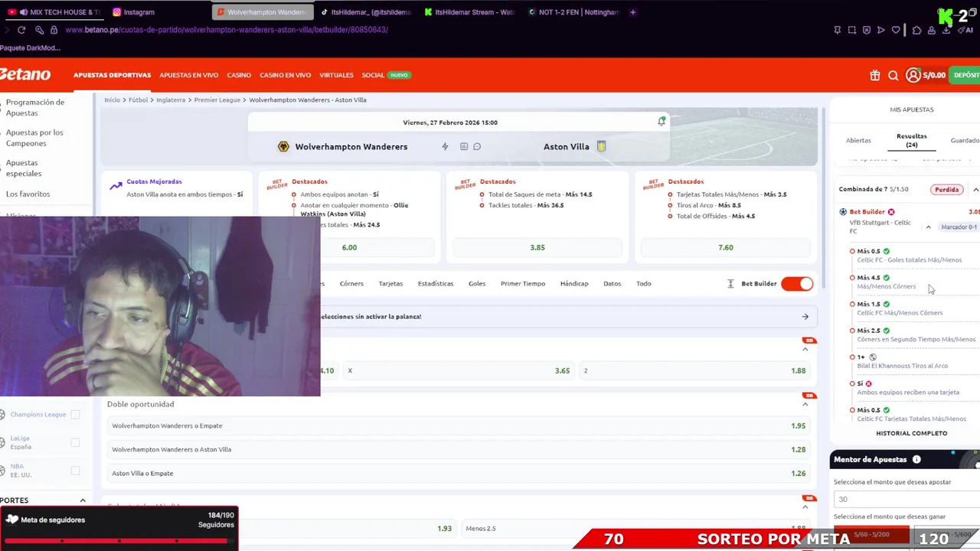
Task: Open a new browser tab with plus icon
Action: point(632,12)
